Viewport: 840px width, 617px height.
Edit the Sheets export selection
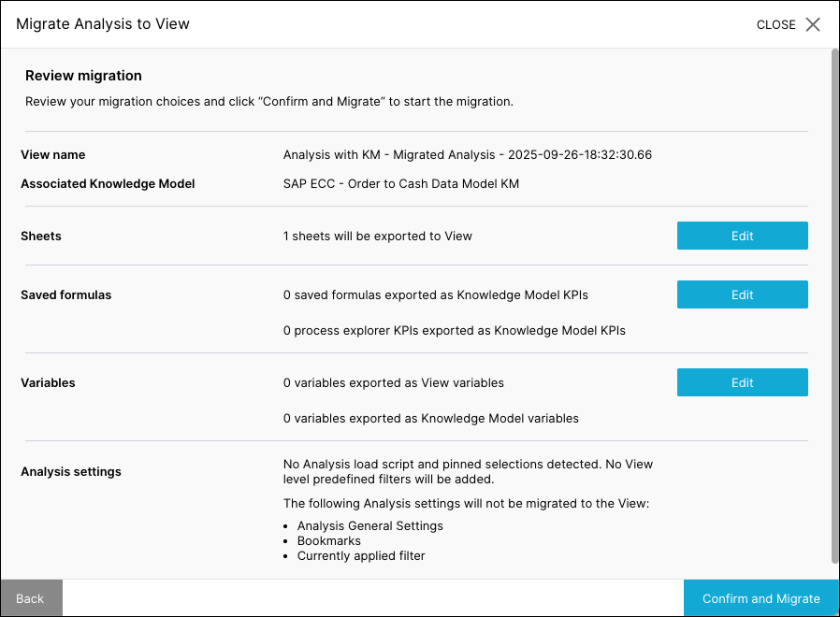pyautogui.click(x=742, y=236)
